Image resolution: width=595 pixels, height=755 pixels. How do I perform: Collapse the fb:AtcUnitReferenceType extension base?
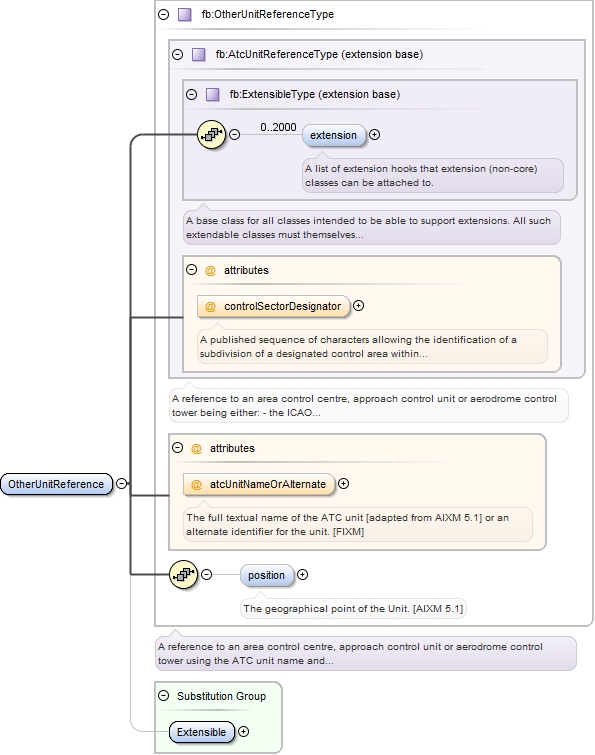[x=178, y=54]
